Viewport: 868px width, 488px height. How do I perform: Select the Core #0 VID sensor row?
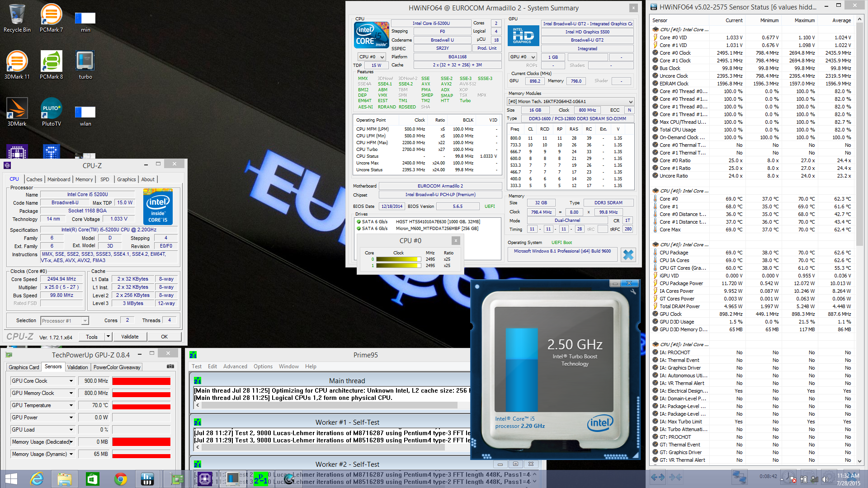tap(752, 38)
